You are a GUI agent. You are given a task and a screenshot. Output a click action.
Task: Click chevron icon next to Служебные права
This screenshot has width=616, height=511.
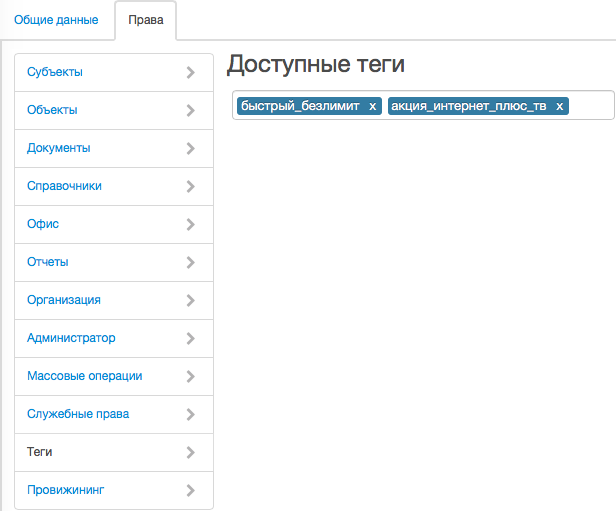pos(191,414)
